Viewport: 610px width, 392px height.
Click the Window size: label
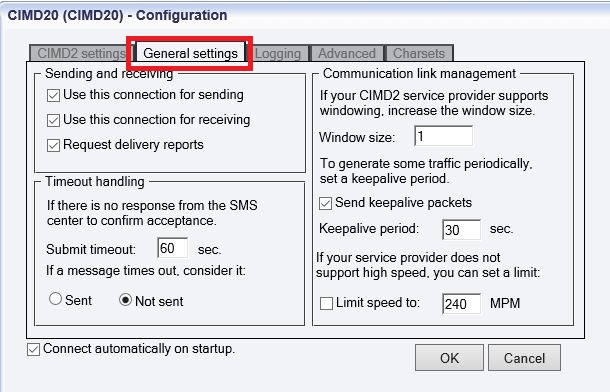tap(357, 137)
